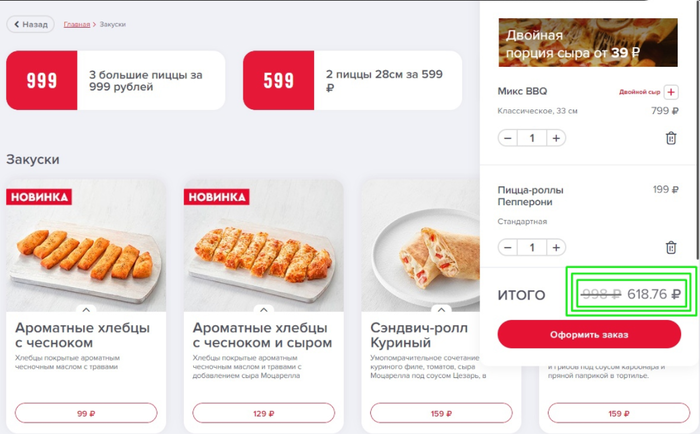The width and height of the screenshot is (700, 434).
Task: Click the Микс BBQ quantity field
Action: coord(532,138)
